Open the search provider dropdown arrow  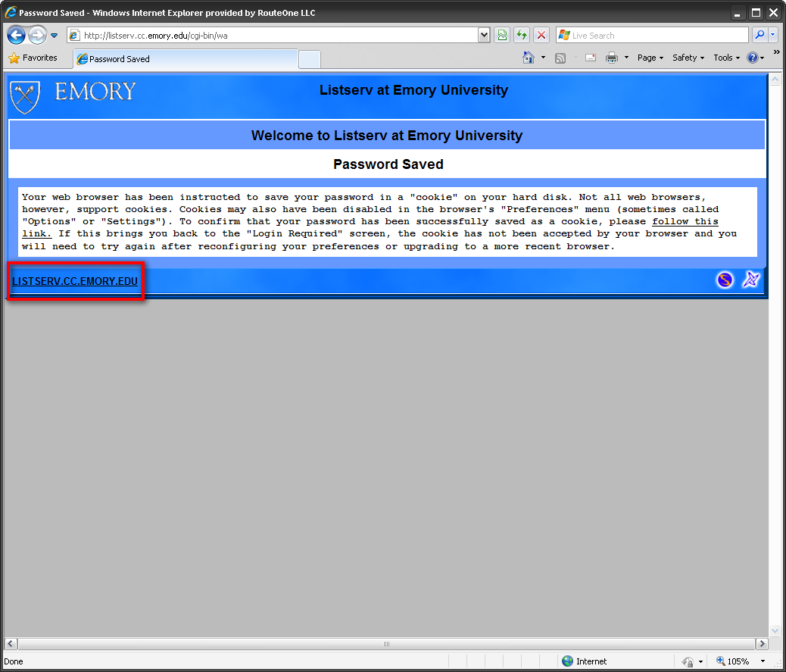tap(772, 35)
